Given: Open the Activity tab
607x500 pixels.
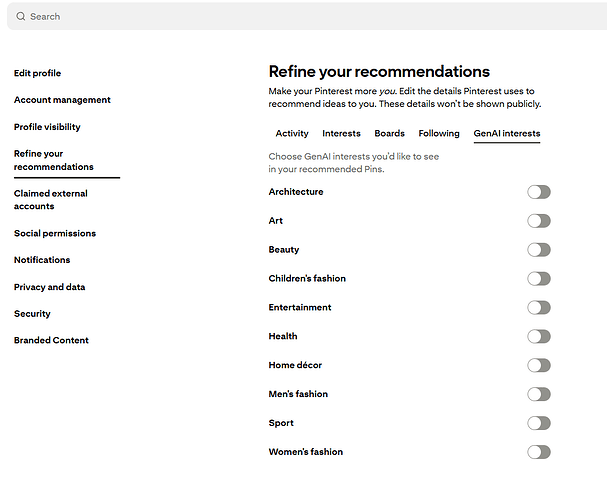Looking at the screenshot, I should [x=292, y=133].
